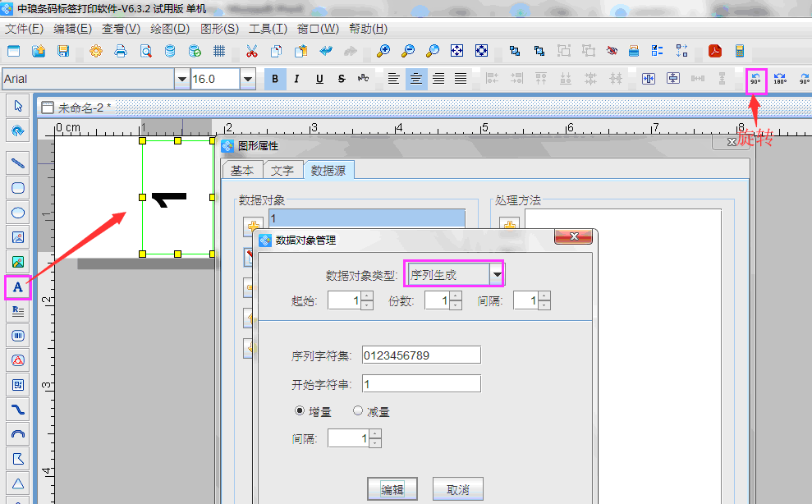This screenshot has width=812, height=504.
Task: Toggle bold text formatting
Action: 274,78
